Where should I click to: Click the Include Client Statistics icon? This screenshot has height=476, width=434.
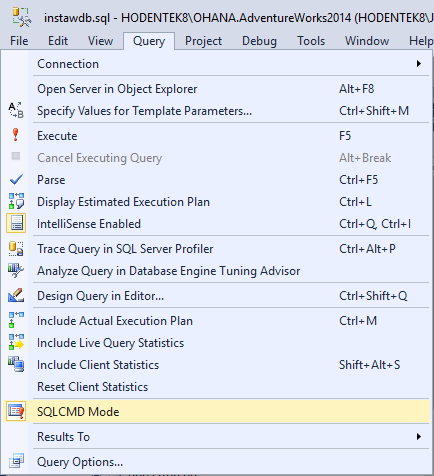click(x=16, y=364)
